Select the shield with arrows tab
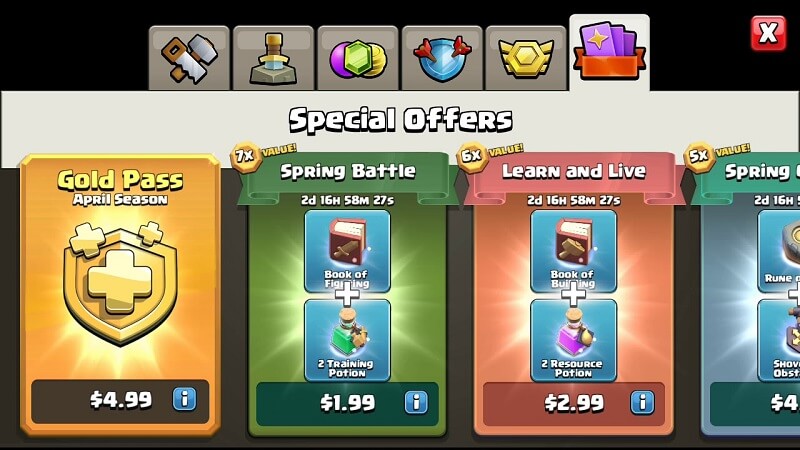This screenshot has height=450, width=800. pos(442,58)
